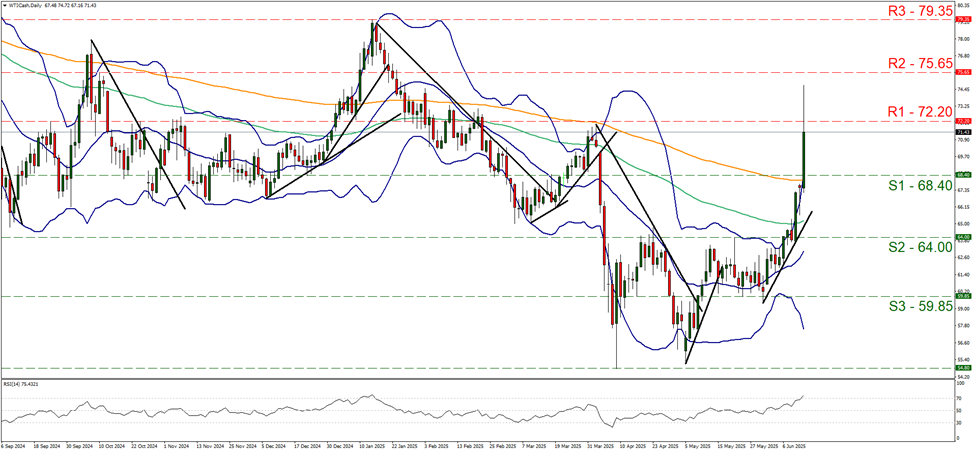Click the green 59.85 price axis tag

pos(963,296)
